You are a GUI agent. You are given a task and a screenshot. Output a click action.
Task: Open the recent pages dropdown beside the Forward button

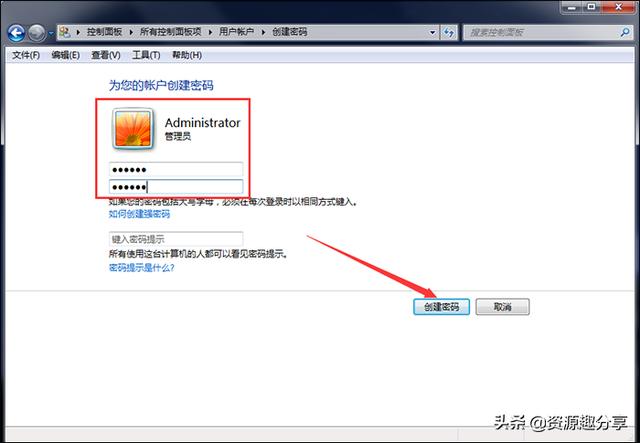coord(51,33)
